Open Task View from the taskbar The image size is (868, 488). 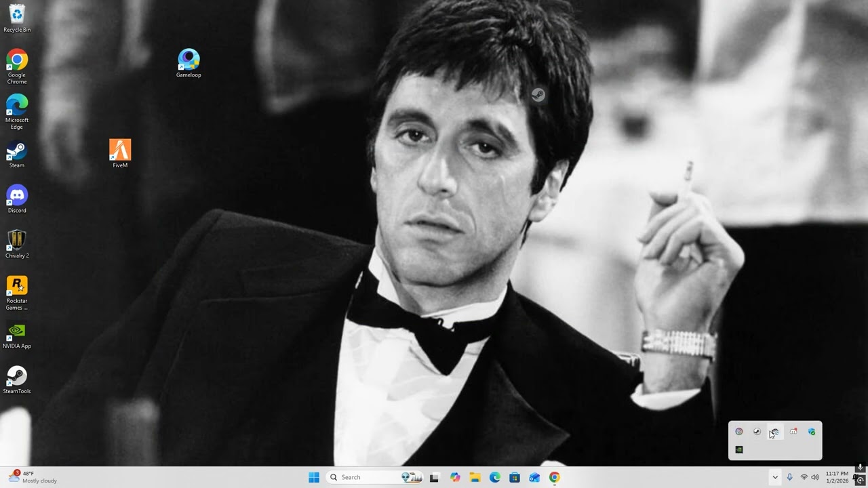click(434, 477)
